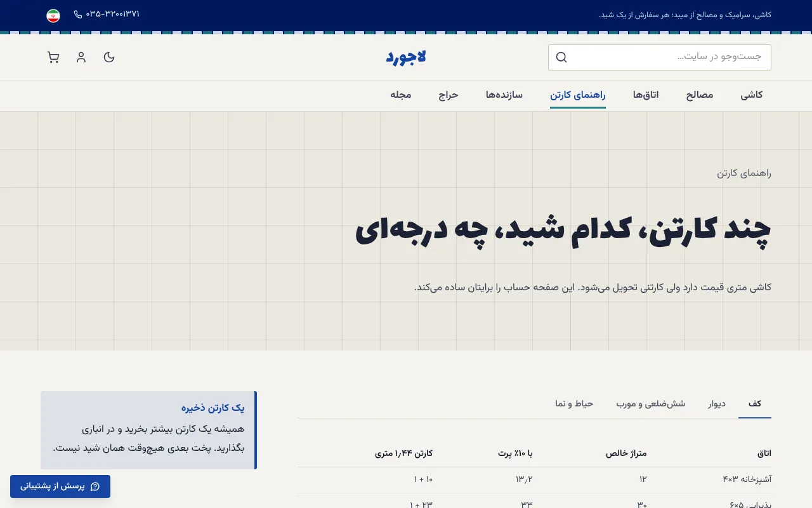Click the آشپزخانه ۳×۴ row label

point(747,479)
